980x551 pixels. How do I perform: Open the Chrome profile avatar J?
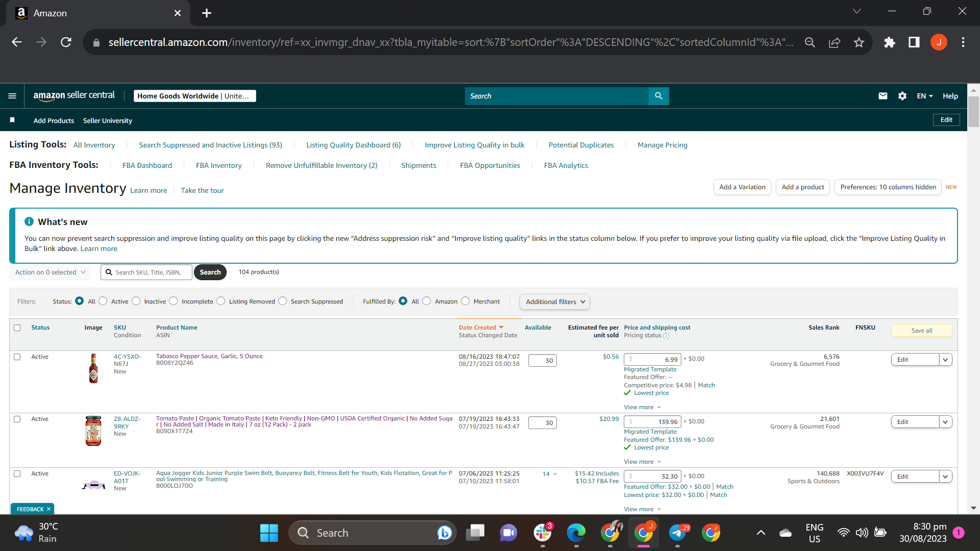tap(939, 42)
